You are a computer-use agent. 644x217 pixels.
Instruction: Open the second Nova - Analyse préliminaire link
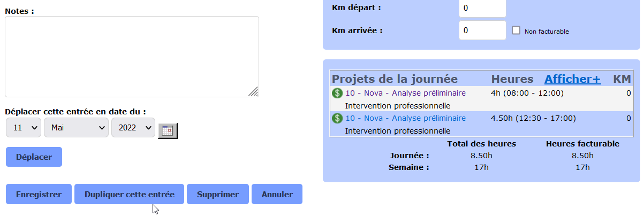tap(405, 118)
